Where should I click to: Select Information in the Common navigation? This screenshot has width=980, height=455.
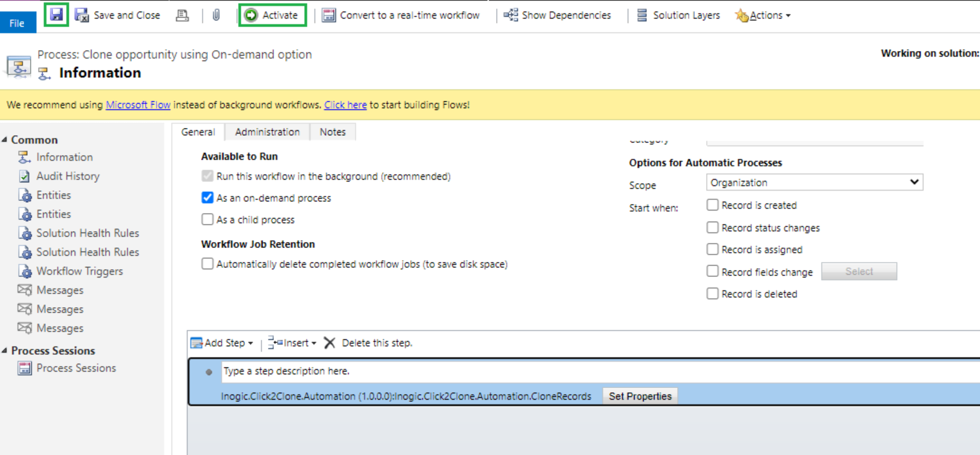(64, 157)
